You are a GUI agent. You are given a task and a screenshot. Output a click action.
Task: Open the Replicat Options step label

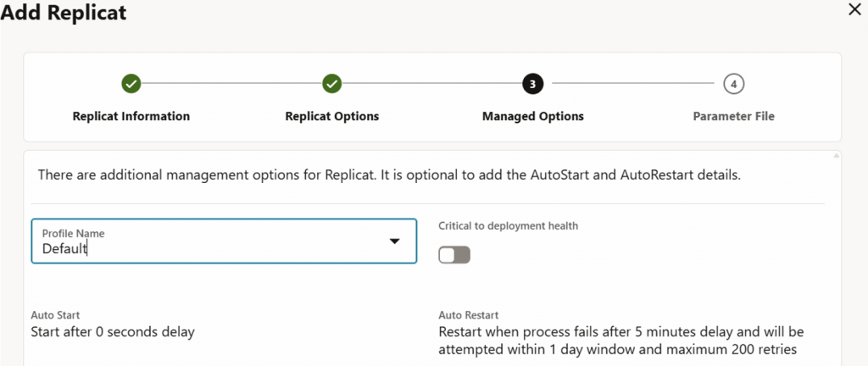(x=332, y=116)
